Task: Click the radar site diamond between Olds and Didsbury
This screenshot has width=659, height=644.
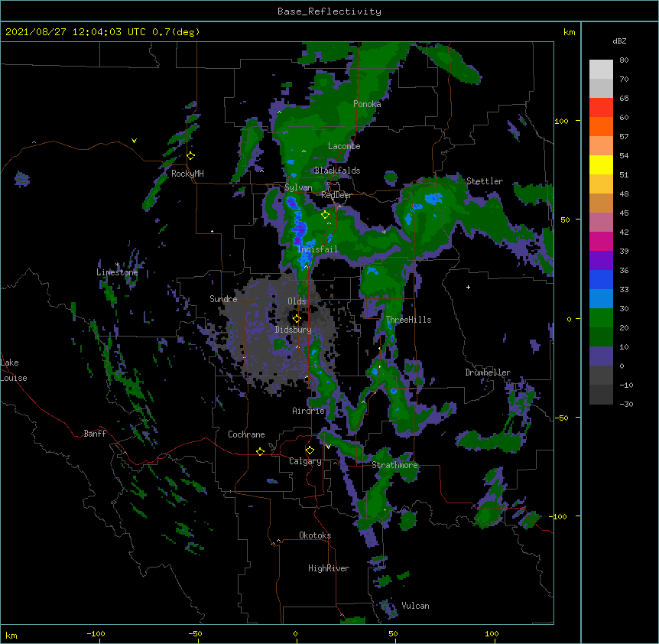Action: pyautogui.click(x=297, y=318)
